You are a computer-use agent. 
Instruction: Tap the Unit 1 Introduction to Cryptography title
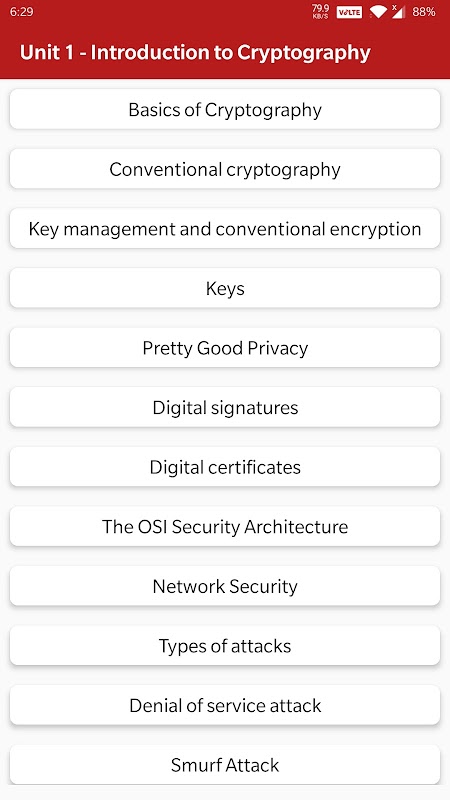pos(195,53)
